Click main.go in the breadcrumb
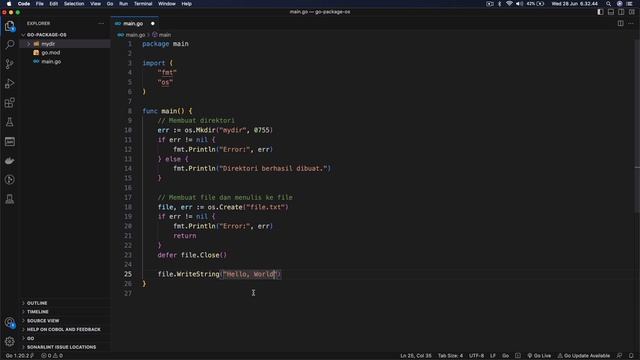The image size is (640, 360). (135, 35)
